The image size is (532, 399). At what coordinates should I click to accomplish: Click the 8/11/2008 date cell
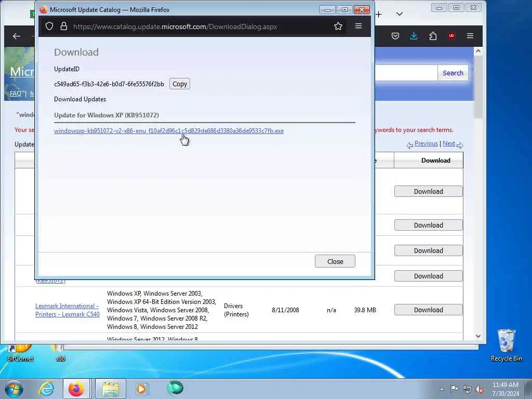click(x=285, y=310)
